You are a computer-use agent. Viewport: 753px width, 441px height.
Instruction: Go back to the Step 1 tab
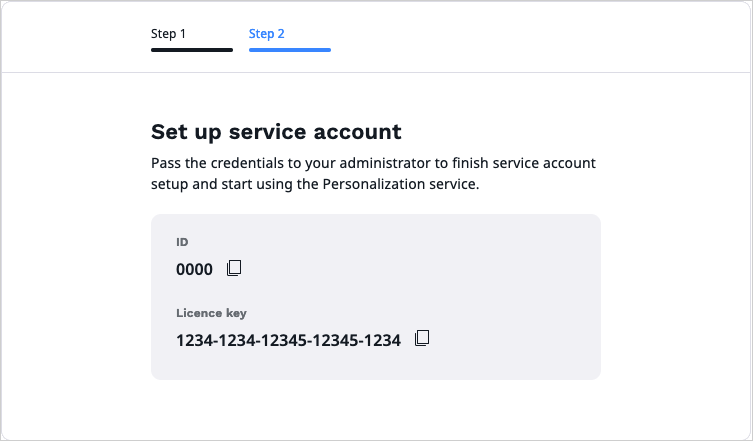[x=169, y=34]
